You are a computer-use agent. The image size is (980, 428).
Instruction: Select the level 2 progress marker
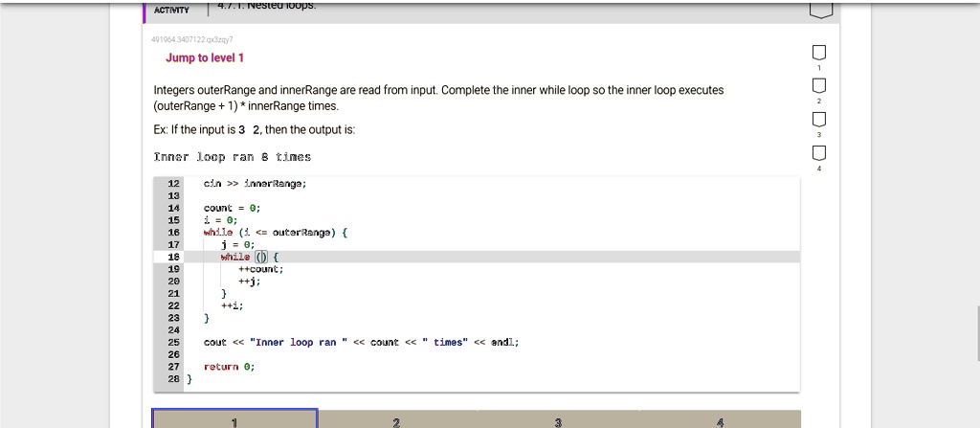tap(818, 86)
